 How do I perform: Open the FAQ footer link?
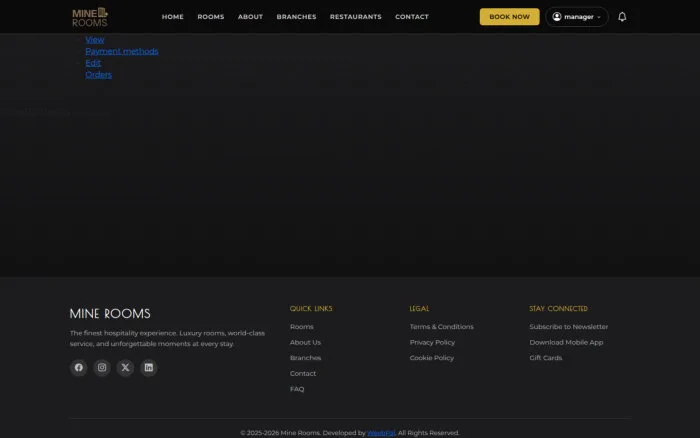click(297, 389)
